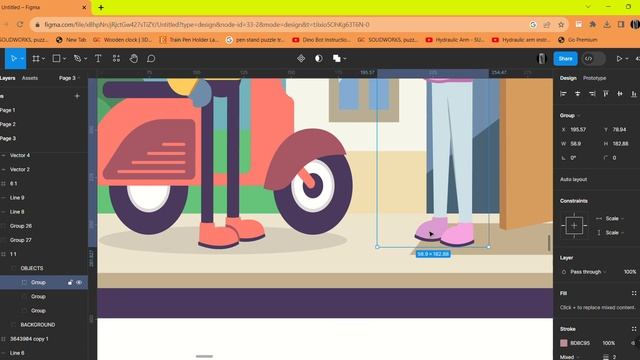Bookmark this page with star icon
This screenshot has width=640, height=360.
point(561,24)
